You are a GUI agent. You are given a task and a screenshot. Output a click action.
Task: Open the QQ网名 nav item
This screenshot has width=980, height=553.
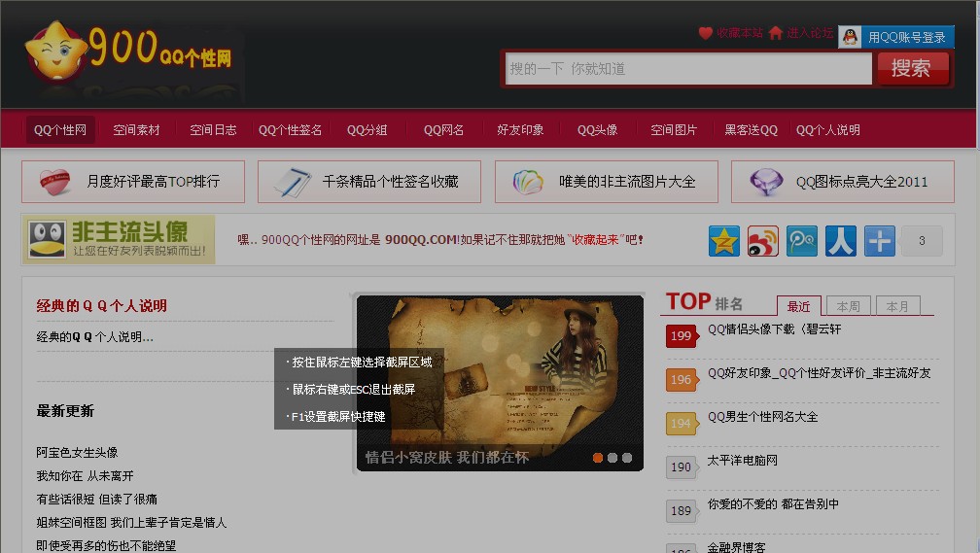point(443,130)
